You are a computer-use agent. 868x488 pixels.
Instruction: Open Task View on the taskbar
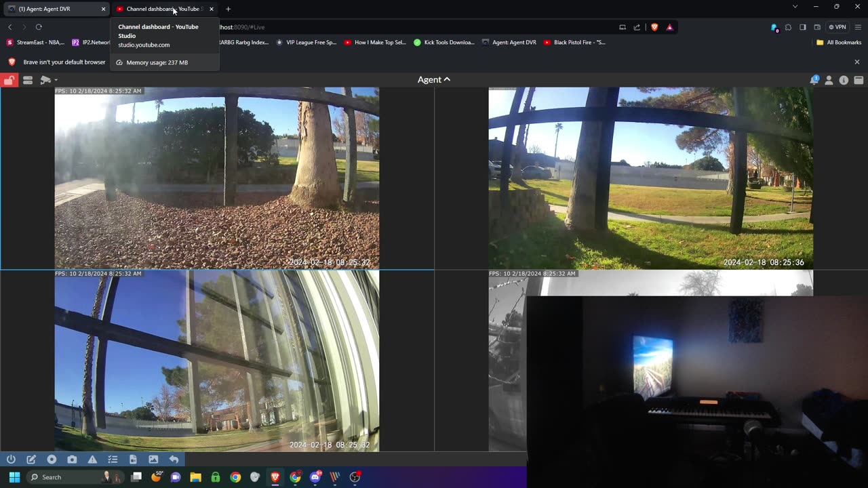pos(136,477)
